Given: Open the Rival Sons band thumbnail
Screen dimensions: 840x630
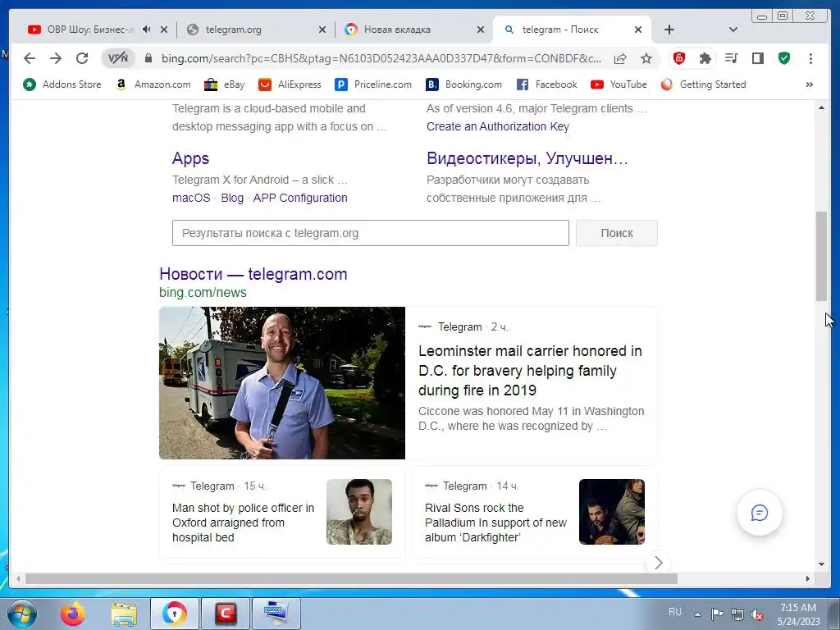Looking at the screenshot, I should coord(612,512).
